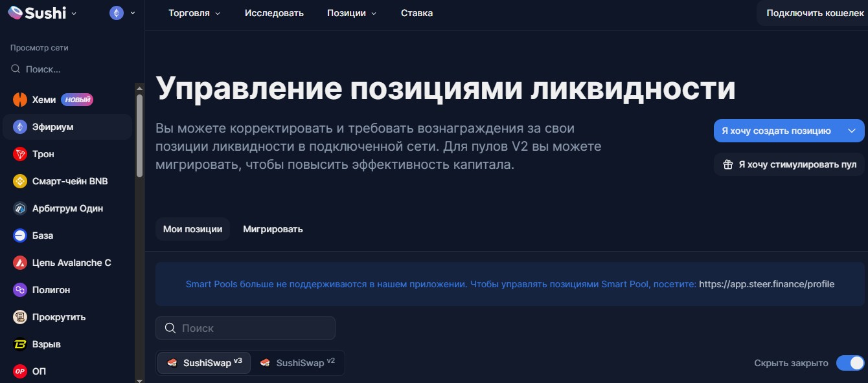Select the SushiSwap v3 filter
The image size is (868, 383).
coord(204,363)
